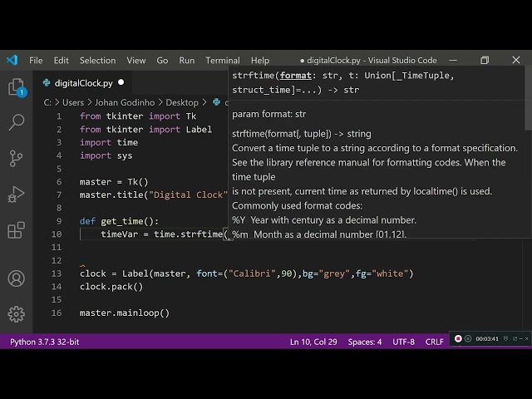Click the stop button in recorder overlay

click(468, 338)
